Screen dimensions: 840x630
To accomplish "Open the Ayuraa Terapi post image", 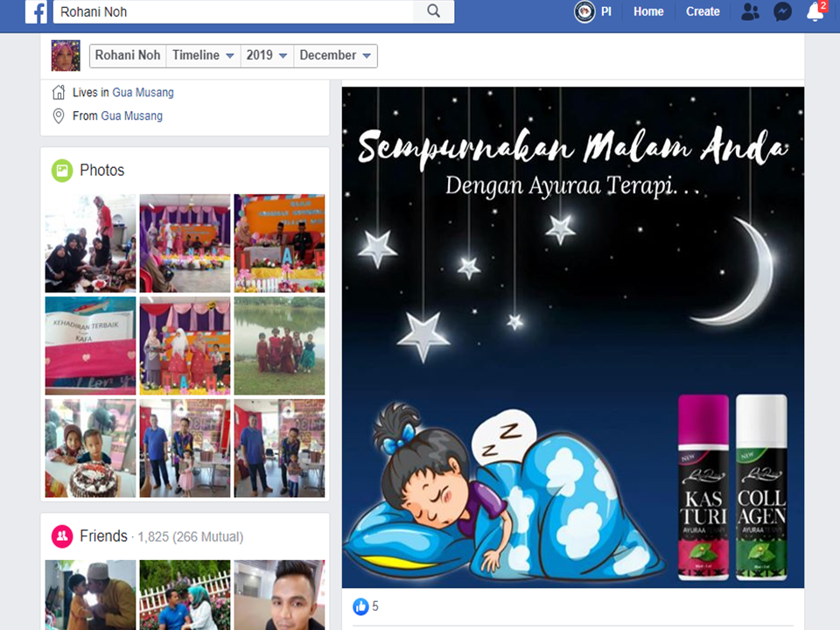I will coord(572,337).
